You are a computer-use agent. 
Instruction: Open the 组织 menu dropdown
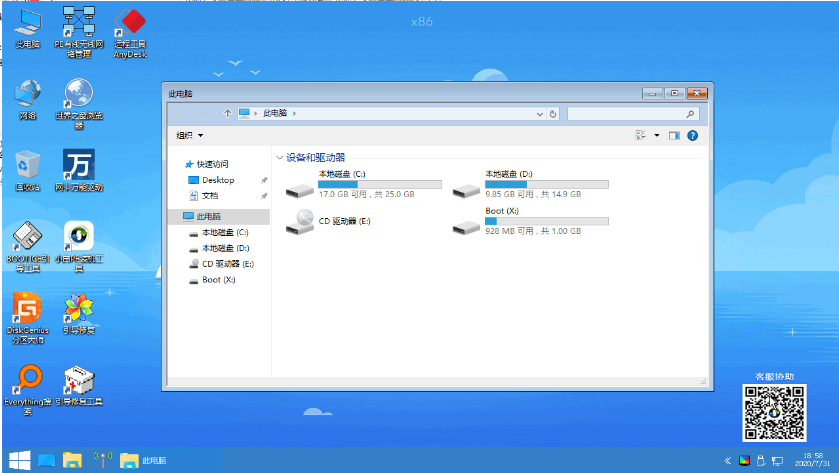point(190,135)
